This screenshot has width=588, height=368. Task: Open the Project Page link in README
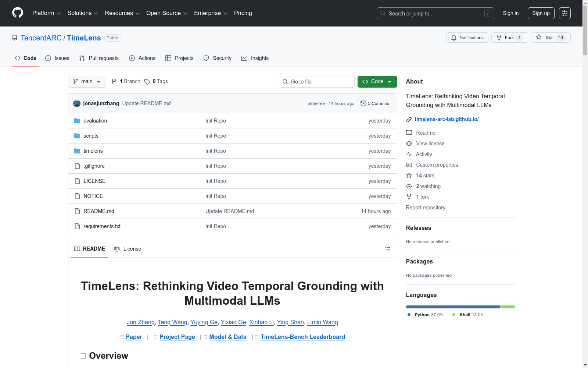(x=177, y=337)
